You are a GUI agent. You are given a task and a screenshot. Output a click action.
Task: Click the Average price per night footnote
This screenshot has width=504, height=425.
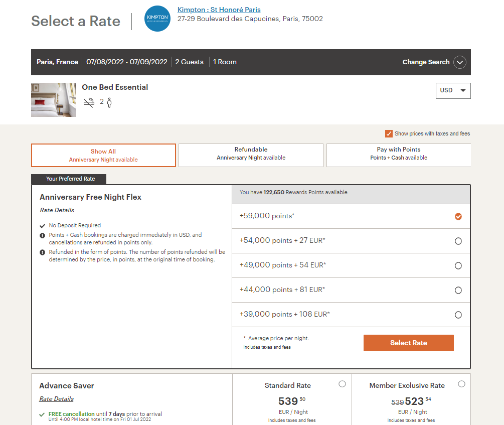(x=278, y=339)
